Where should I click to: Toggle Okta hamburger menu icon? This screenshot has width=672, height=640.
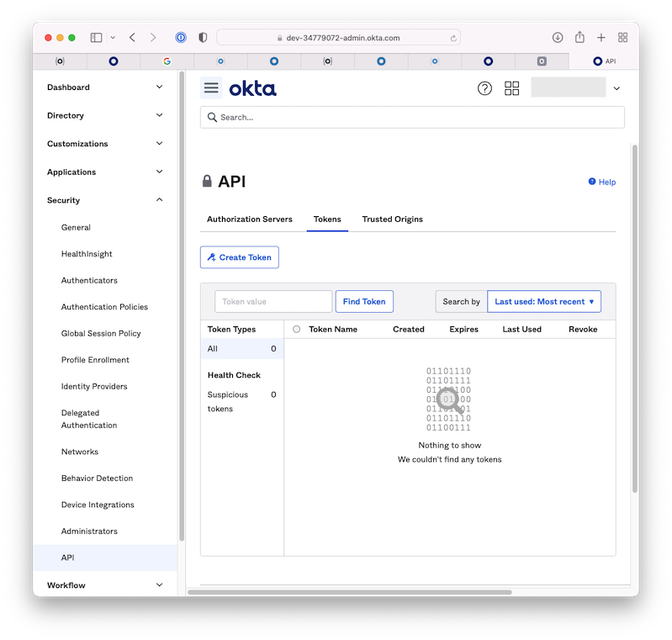[211, 87]
